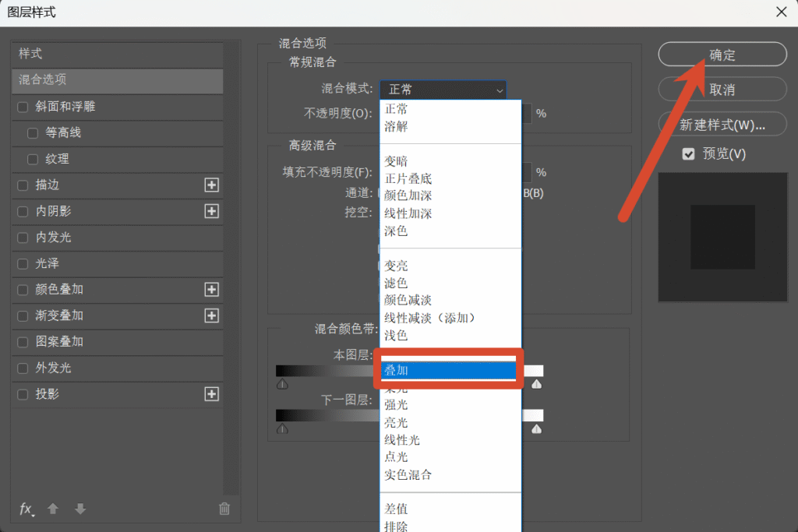
Task: Click the plus icon beside 颜色叠加
Action: (x=212, y=290)
